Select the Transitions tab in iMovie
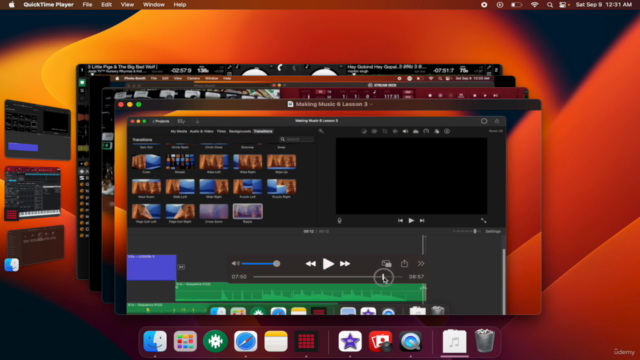Image resolution: width=640 pixels, height=360 pixels. tap(263, 131)
